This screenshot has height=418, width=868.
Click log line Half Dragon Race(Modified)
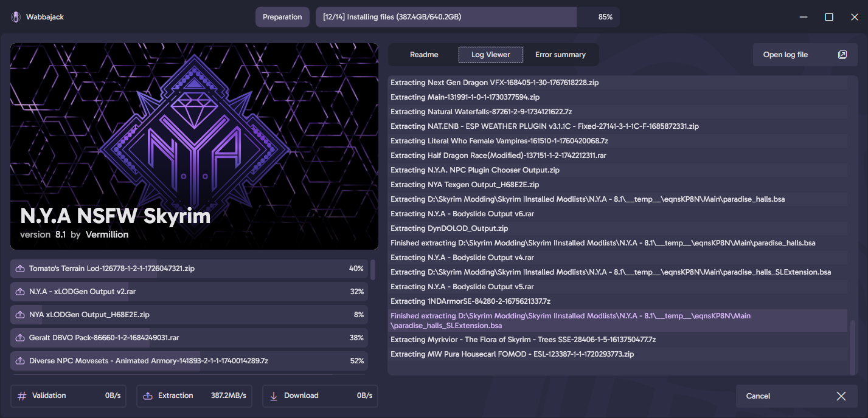pyautogui.click(x=617, y=156)
